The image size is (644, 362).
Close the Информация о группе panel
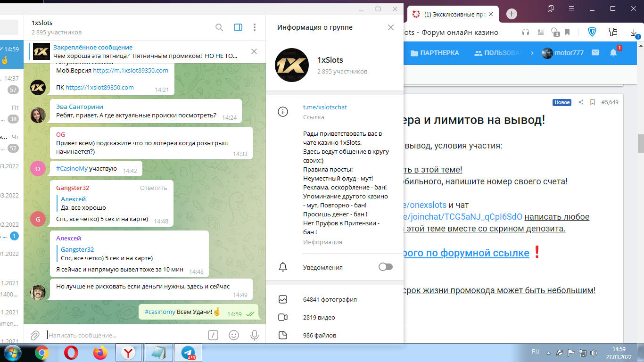pos(390,27)
